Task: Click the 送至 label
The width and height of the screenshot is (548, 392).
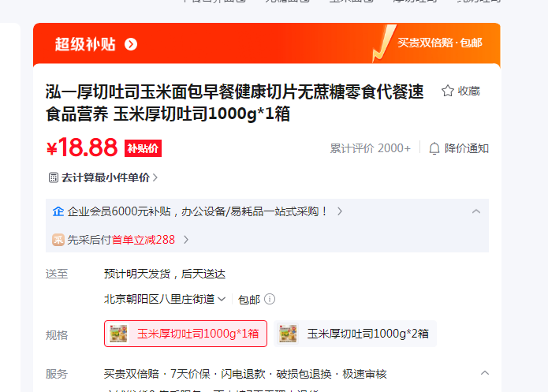Action: pyautogui.click(x=57, y=274)
